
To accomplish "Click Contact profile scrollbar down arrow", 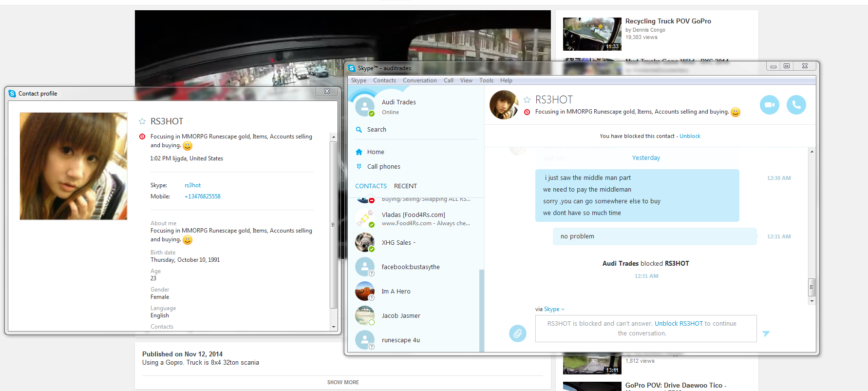I will point(334,327).
